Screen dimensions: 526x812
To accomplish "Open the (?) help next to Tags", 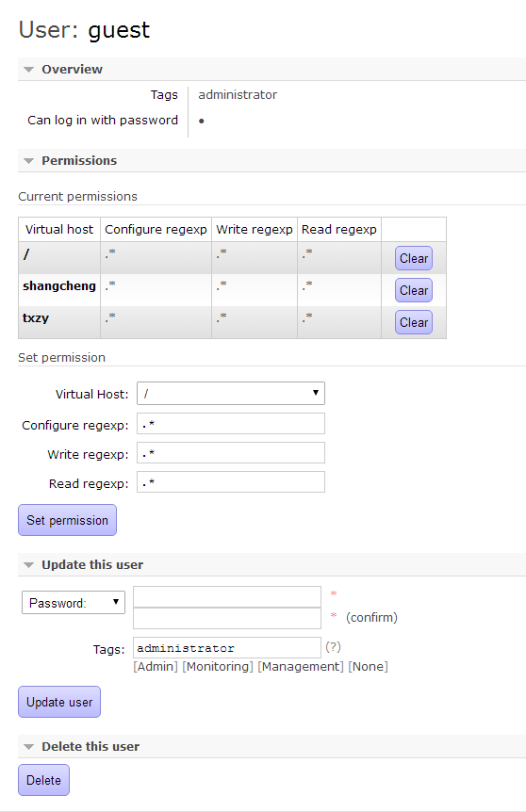I will coord(333,647).
